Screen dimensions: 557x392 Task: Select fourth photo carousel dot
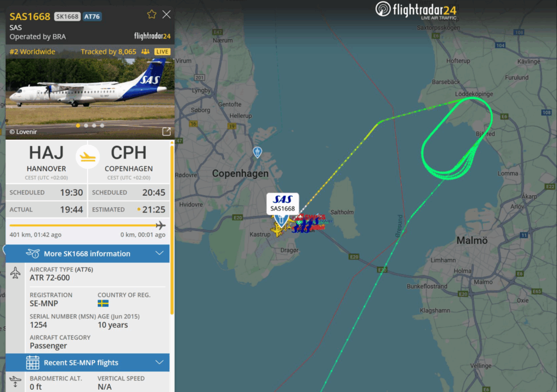click(102, 126)
